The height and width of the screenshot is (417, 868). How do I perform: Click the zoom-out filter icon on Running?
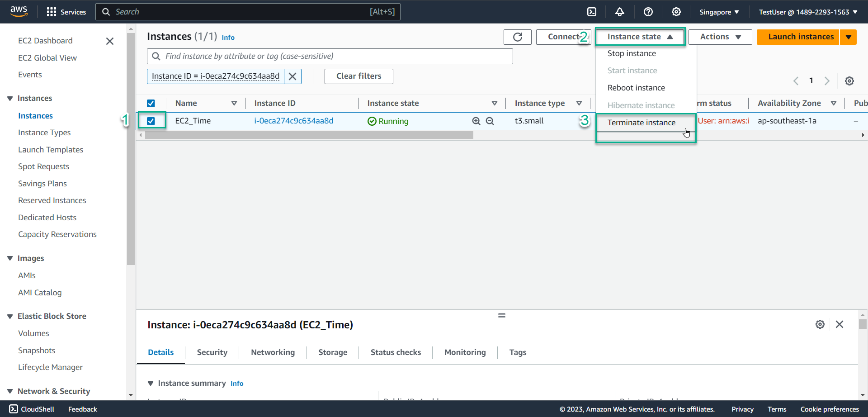pyautogui.click(x=490, y=121)
